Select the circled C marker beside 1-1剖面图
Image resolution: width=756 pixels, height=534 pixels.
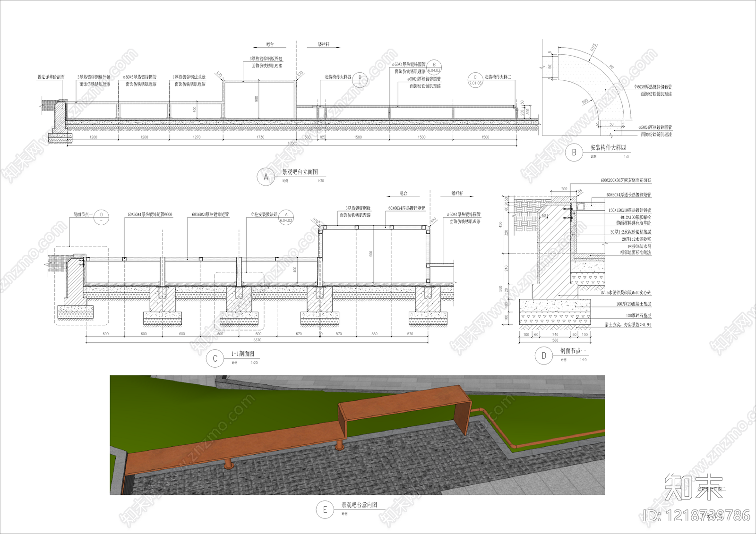(x=215, y=359)
